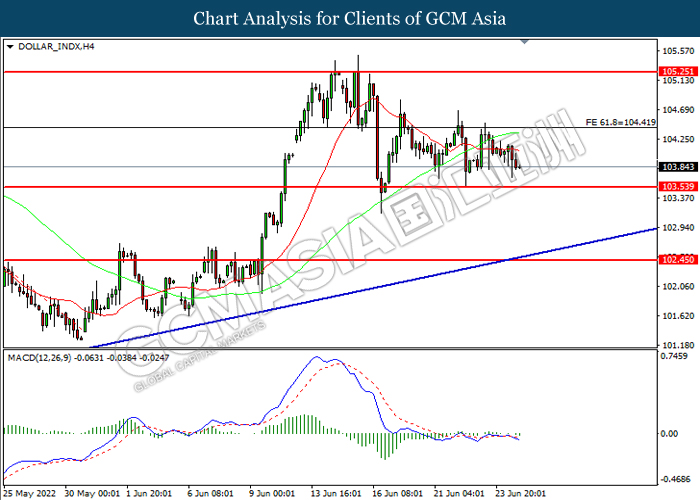The height and width of the screenshot is (500, 700).
Task: Click the 9 Jun 00:01 date label
Action: click(272, 493)
